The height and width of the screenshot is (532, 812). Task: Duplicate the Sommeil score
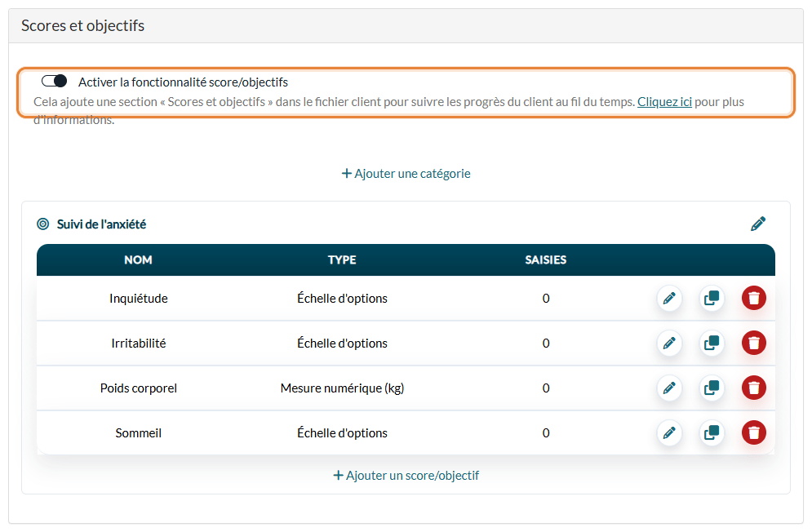[712, 432]
